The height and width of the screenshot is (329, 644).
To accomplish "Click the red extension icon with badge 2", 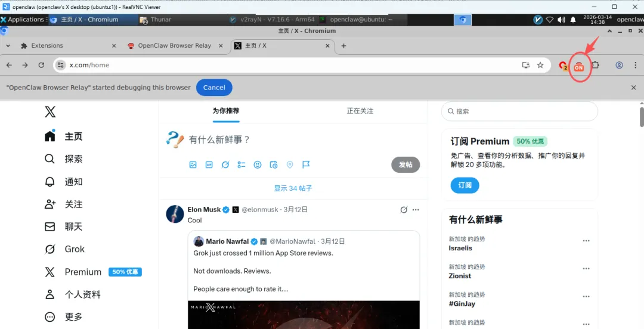I will point(563,66).
